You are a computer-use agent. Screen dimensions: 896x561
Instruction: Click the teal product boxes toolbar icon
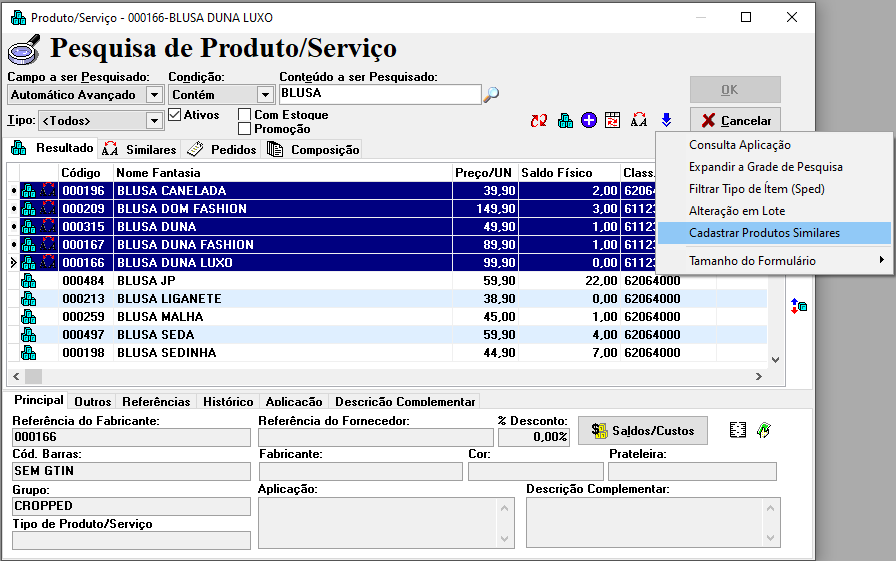click(565, 120)
